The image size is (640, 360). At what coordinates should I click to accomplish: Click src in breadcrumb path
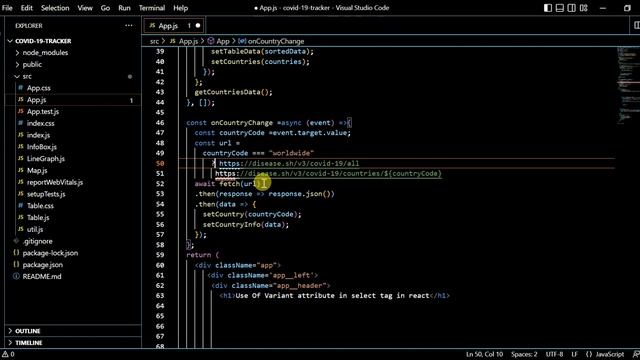pyautogui.click(x=154, y=41)
